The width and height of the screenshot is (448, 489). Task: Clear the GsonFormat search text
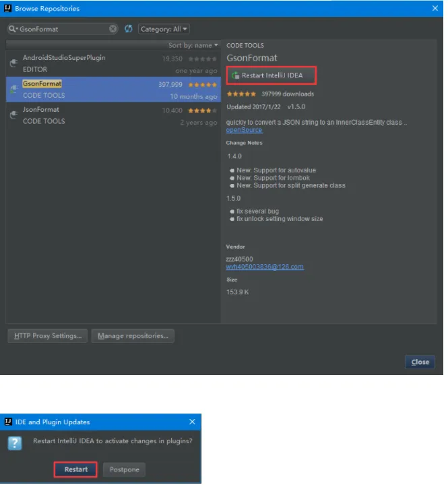pos(113,29)
